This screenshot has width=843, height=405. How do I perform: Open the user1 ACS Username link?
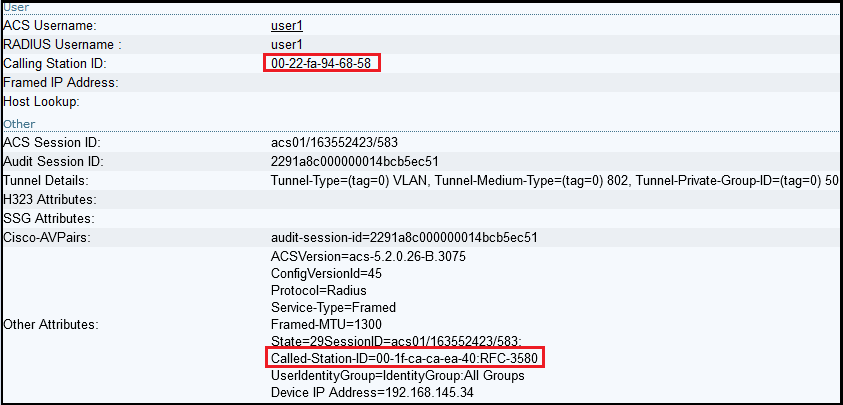coord(287,25)
